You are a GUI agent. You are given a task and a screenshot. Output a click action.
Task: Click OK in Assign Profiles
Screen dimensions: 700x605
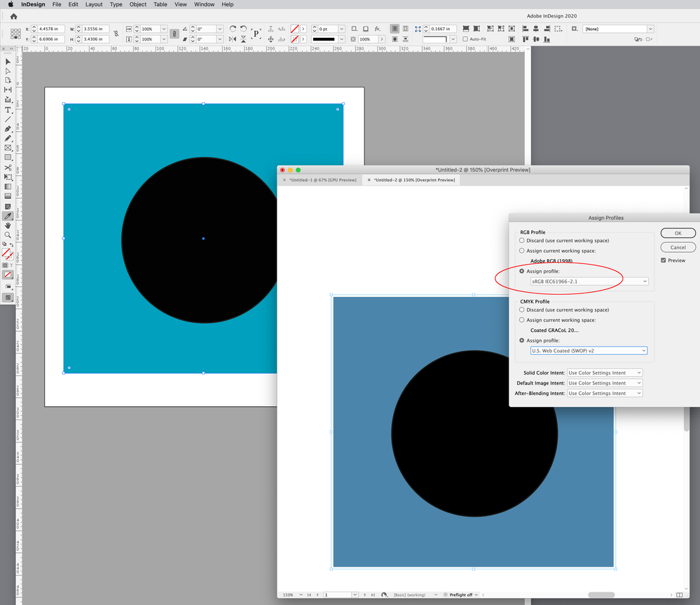pyautogui.click(x=678, y=233)
